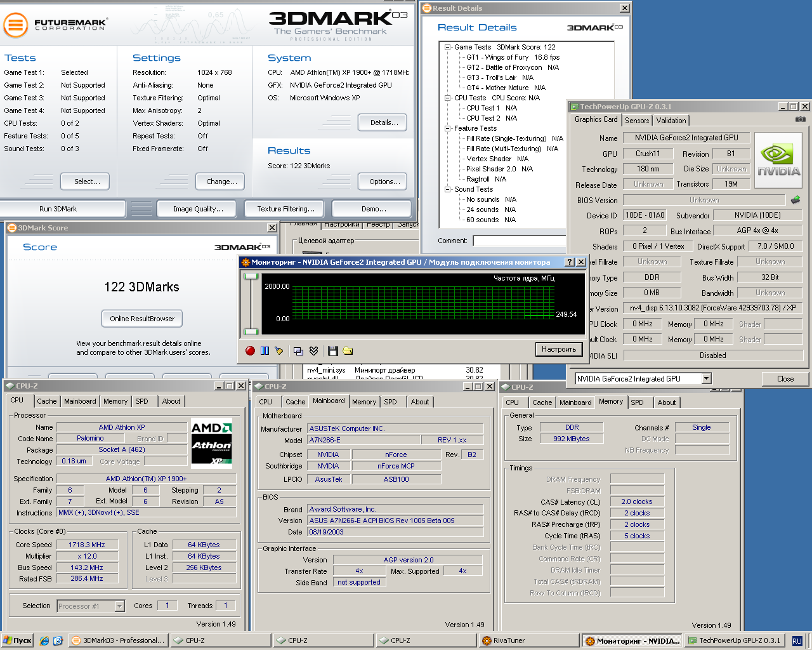This screenshot has width=812, height=650.
Task: Click the lower slider handle in monitoring graph
Action: [x=251, y=331]
